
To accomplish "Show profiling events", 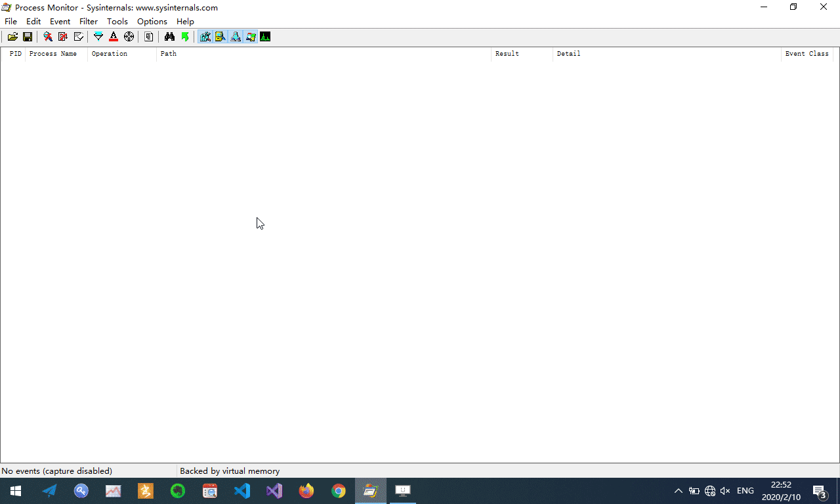I will tap(265, 37).
